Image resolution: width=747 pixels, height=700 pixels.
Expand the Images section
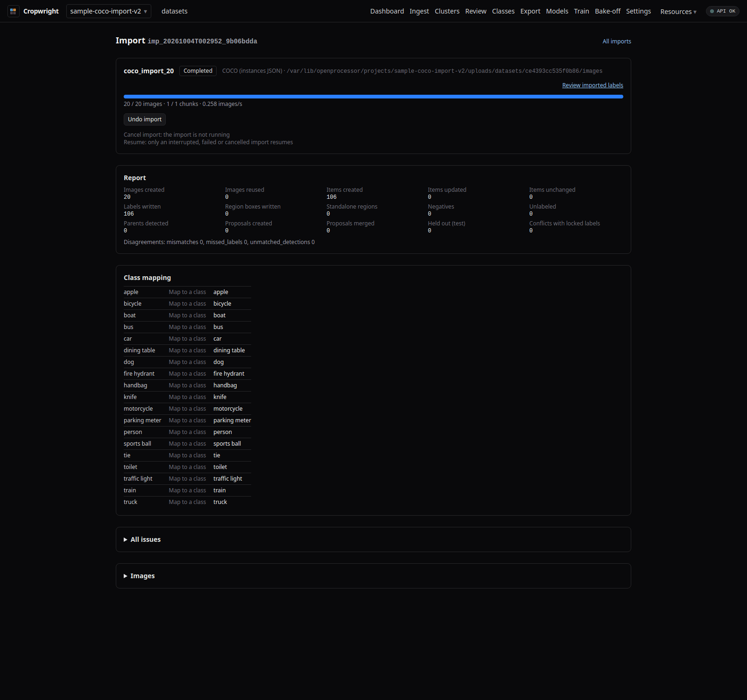point(139,576)
